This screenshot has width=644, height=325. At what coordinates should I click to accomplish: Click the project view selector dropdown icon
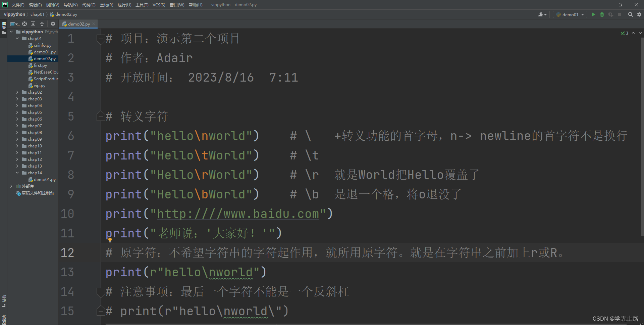coord(14,24)
